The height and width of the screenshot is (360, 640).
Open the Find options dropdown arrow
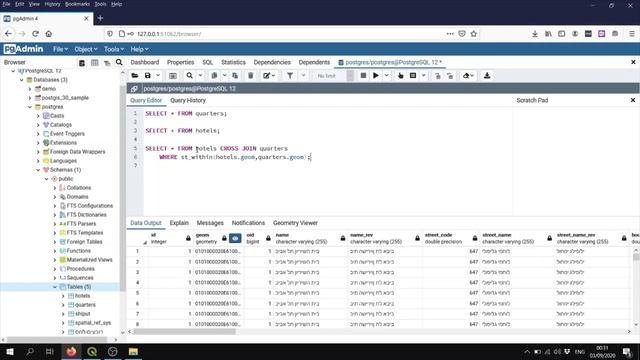pyautogui.click(x=200, y=76)
